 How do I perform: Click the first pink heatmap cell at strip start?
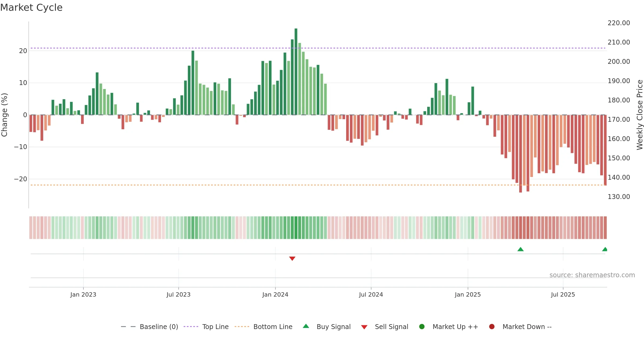click(x=31, y=228)
